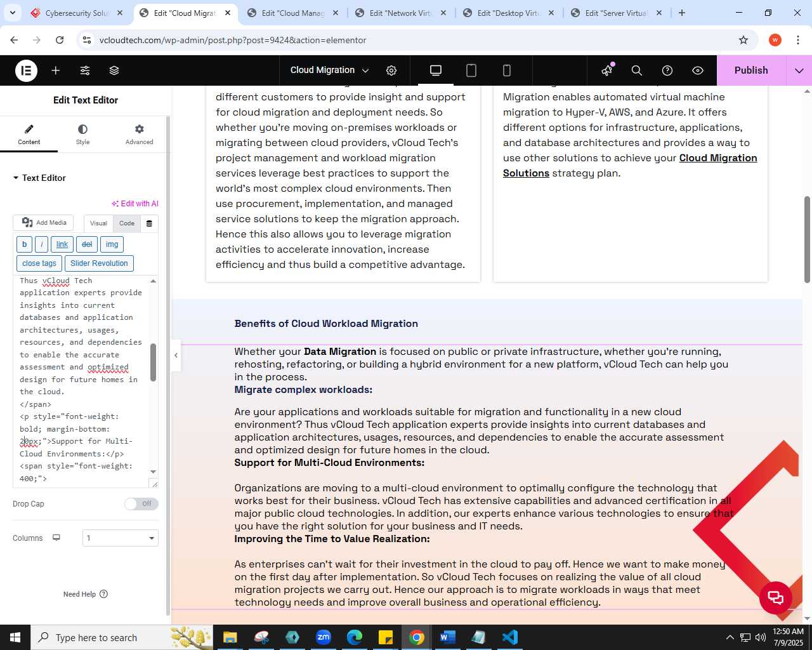Click the browser back arrow

(14, 40)
